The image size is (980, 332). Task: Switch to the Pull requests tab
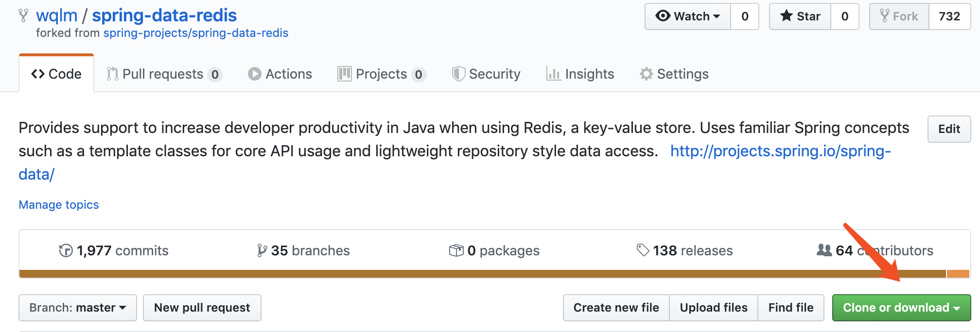point(164,74)
